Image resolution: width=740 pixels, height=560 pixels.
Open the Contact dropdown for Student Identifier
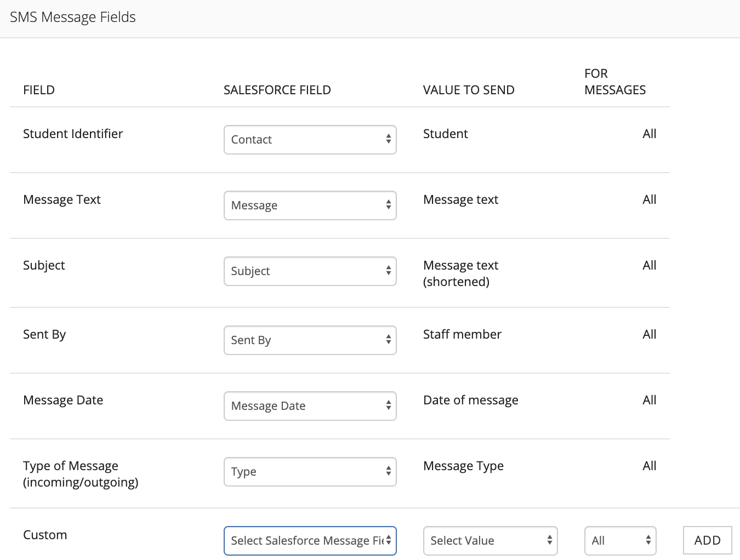coord(310,140)
